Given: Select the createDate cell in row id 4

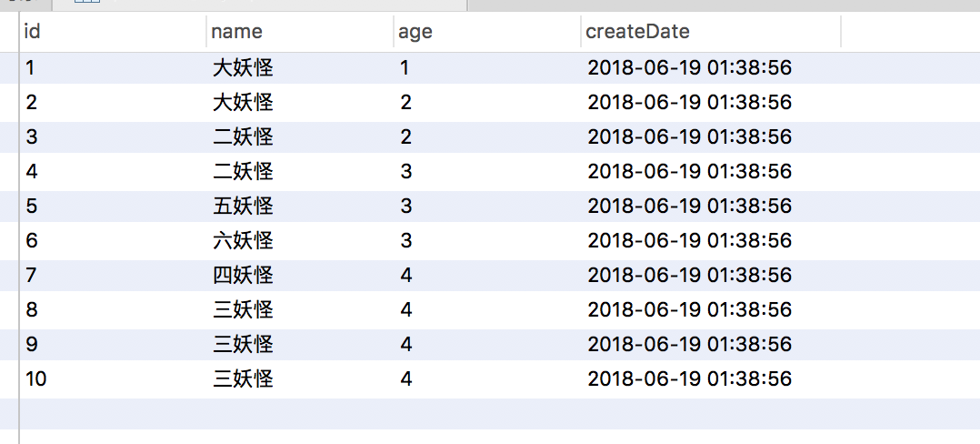Looking at the screenshot, I should coord(690,171).
